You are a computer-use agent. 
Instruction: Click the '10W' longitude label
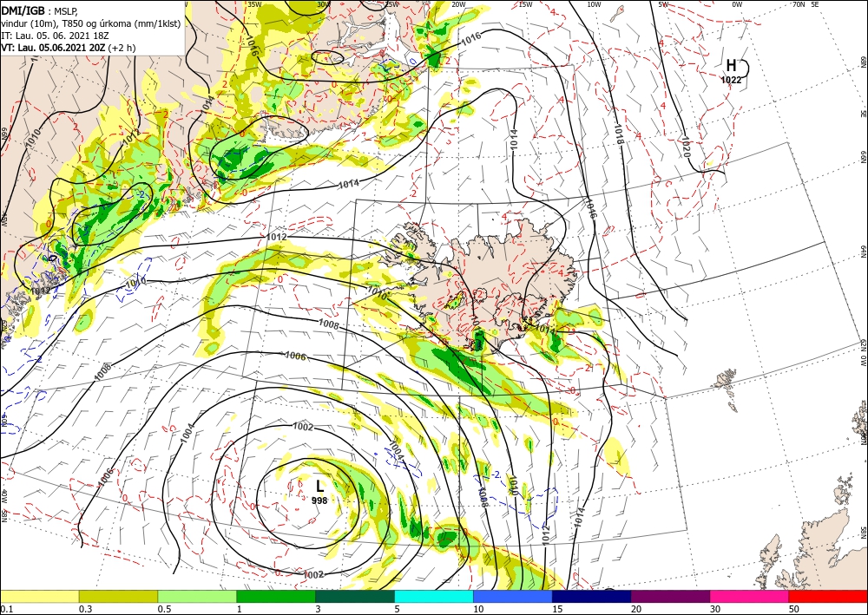coord(594,4)
